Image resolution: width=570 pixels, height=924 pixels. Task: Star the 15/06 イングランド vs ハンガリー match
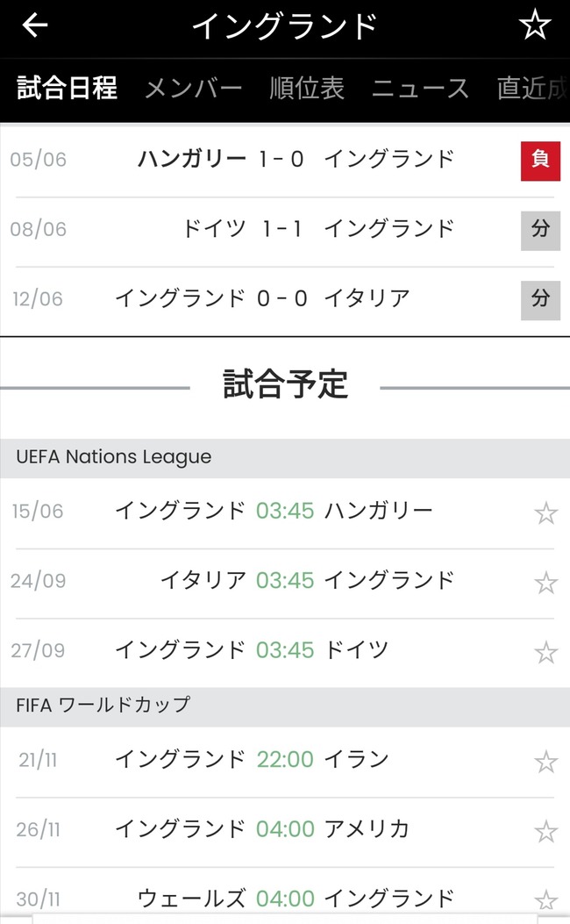[545, 512]
